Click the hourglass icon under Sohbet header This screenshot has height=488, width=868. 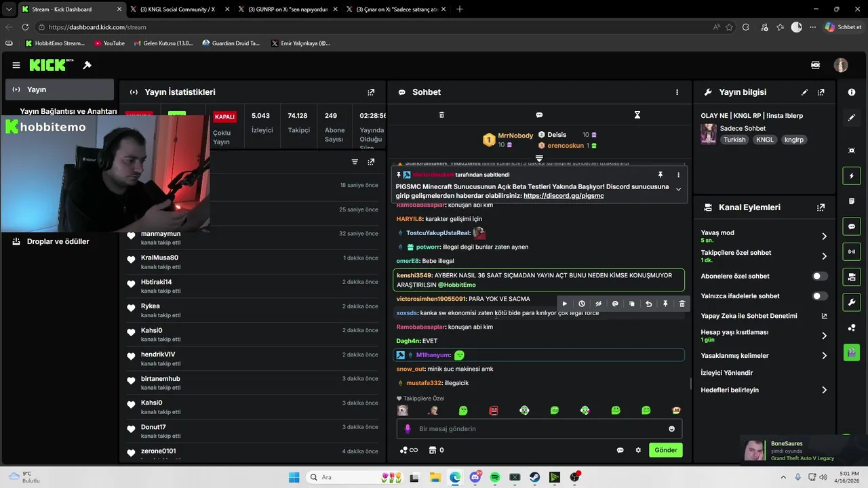point(637,115)
